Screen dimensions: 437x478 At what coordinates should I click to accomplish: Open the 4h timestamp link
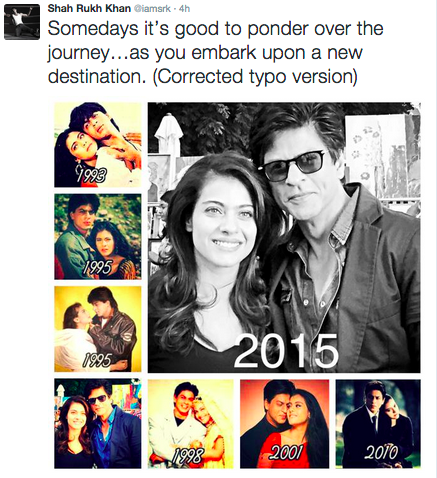pyautogui.click(x=184, y=9)
